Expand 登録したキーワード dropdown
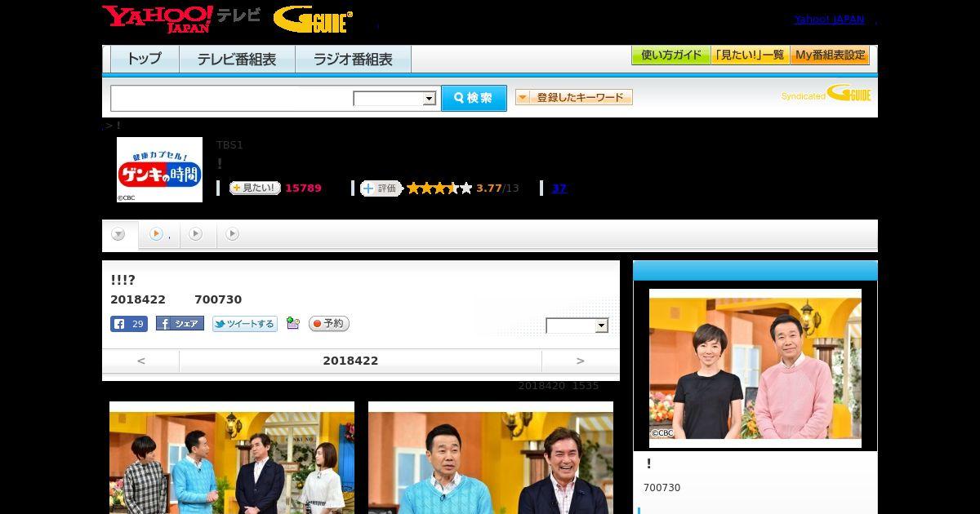Screen dimensions: 980x514 pyautogui.click(x=574, y=97)
